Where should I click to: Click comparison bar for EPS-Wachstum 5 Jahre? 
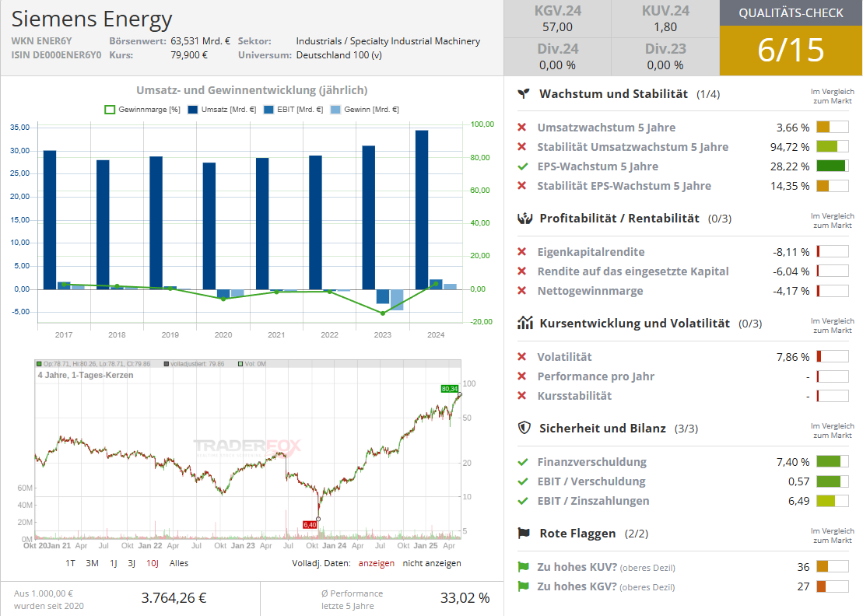tap(833, 166)
